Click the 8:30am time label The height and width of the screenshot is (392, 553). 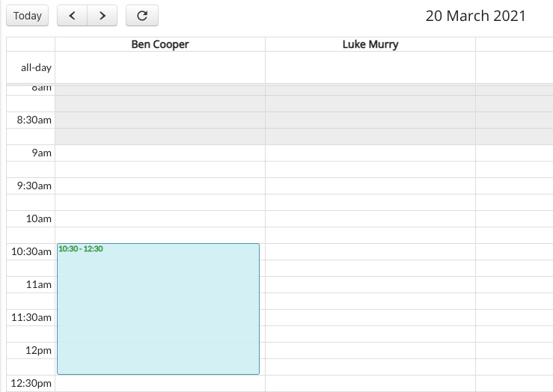point(34,120)
